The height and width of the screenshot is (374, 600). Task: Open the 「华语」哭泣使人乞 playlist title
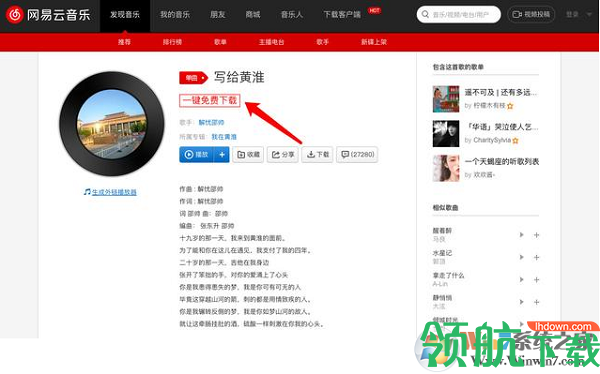click(502, 127)
